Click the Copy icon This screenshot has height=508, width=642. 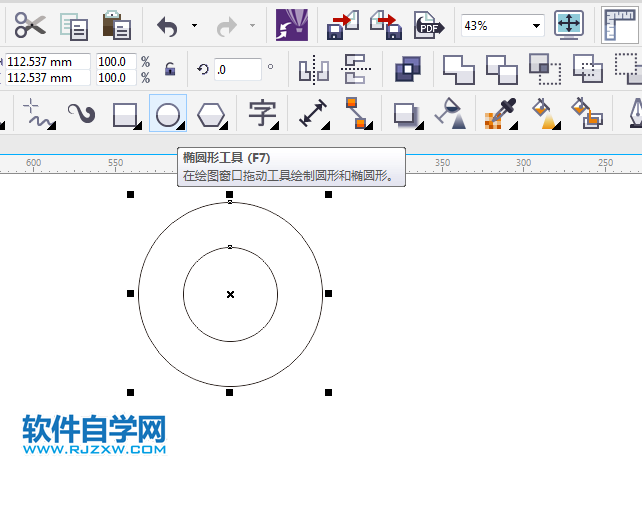pyautogui.click(x=74, y=26)
